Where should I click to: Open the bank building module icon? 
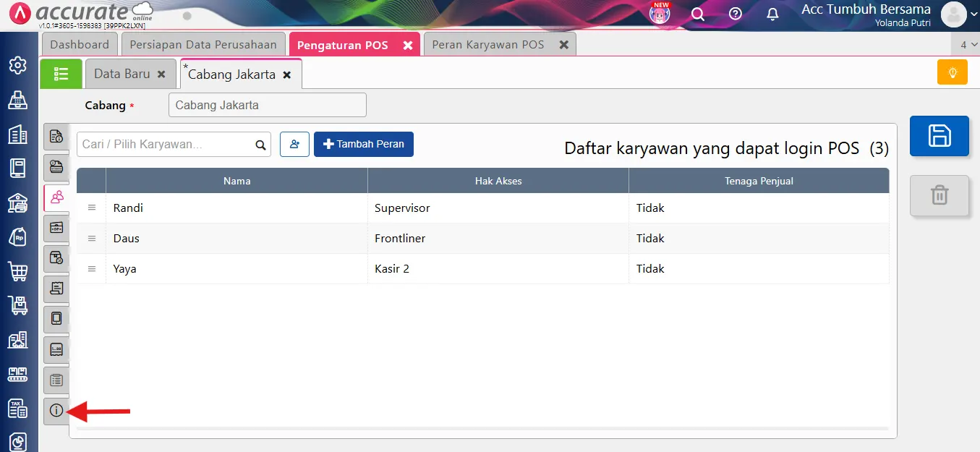(x=17, y=202)
